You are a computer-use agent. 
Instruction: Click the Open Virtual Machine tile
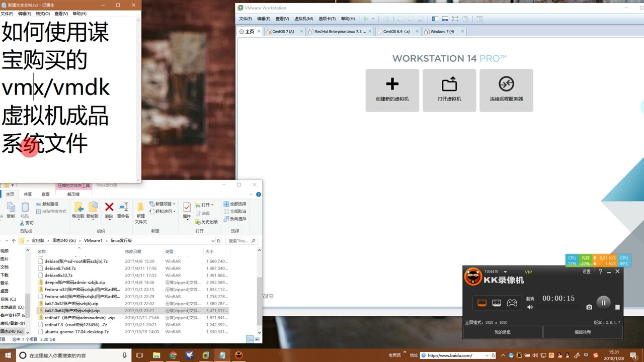(449, 90)
